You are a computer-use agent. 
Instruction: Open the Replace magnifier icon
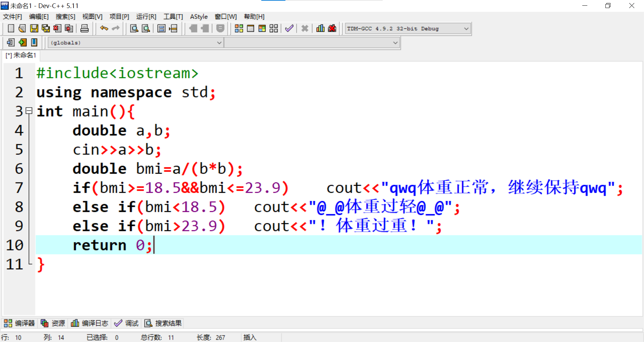coord(146,28)
